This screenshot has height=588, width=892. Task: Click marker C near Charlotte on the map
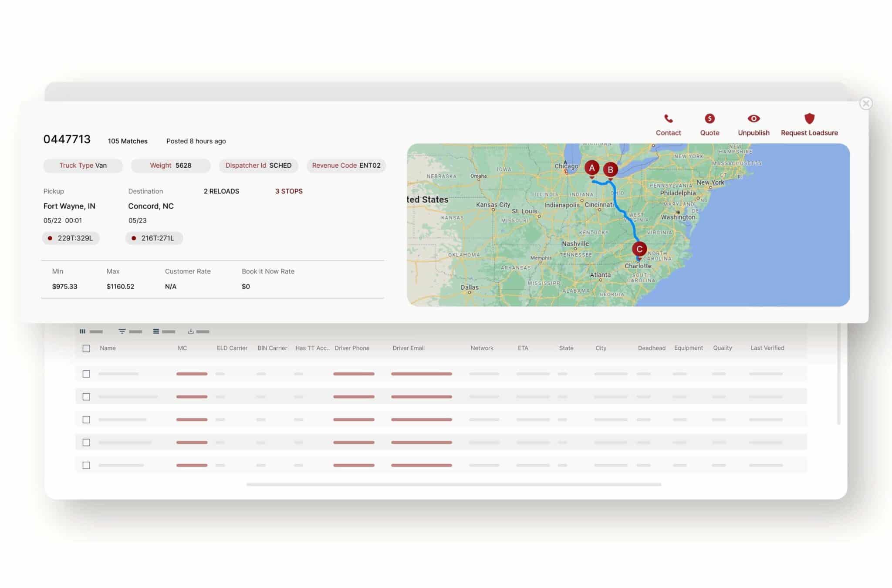point(639,249)
